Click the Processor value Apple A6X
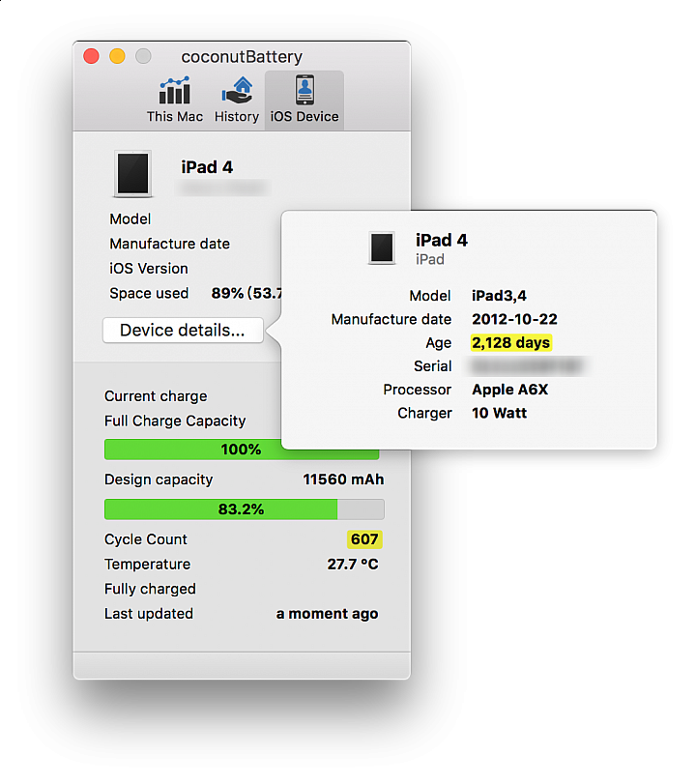 510,390
